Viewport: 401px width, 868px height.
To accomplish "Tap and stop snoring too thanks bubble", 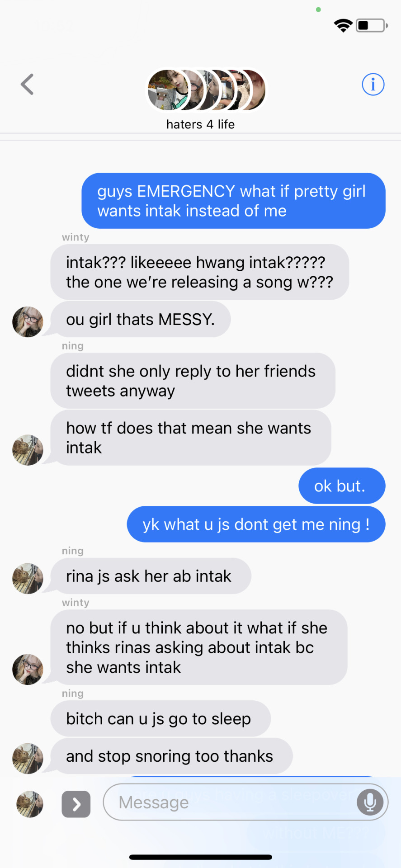I will (x=171, y=756).
